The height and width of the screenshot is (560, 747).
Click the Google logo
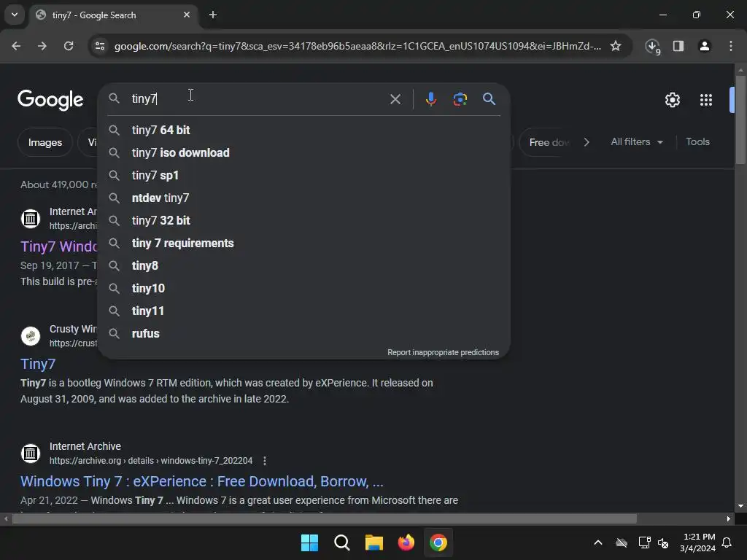(x=50, y=100)
